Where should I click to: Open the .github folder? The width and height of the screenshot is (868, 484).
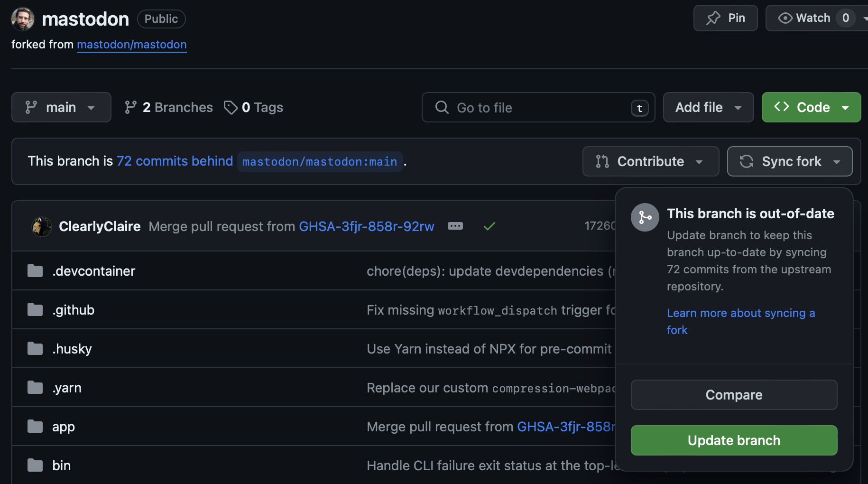(x=74, y=310)
